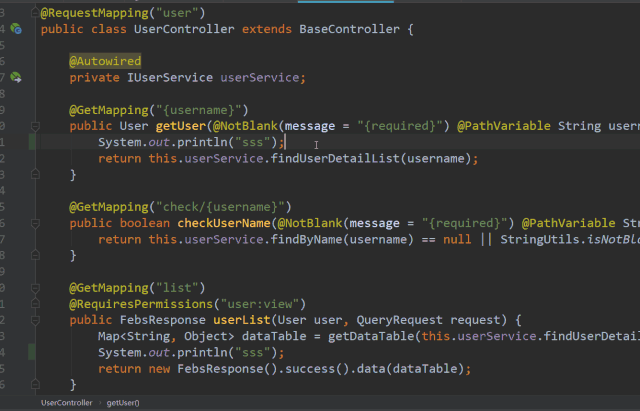Click BaseController in the class declaration
The height and width of the screenshot is (411, 640).
click(349, 29)
